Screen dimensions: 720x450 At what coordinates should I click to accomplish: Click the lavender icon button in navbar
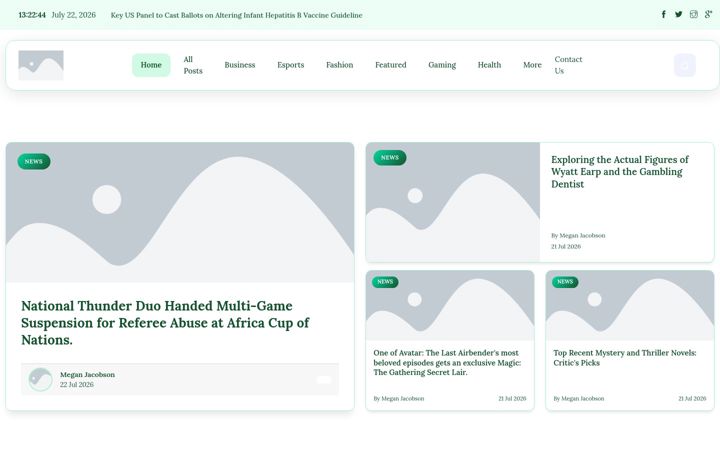pos(685,65)
